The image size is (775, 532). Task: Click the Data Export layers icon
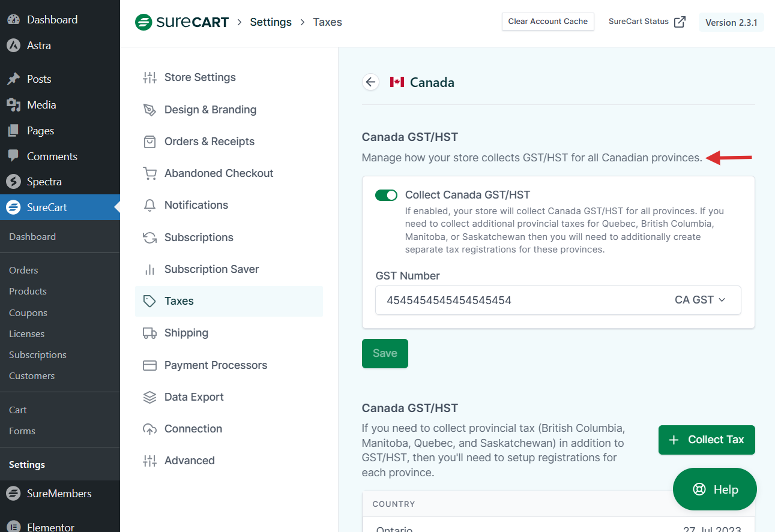tap(149, 397)
